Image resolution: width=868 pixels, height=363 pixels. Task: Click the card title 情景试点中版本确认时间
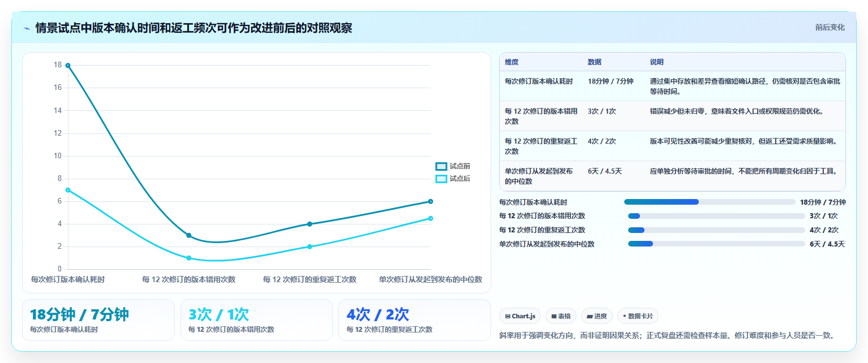point(194,28)
